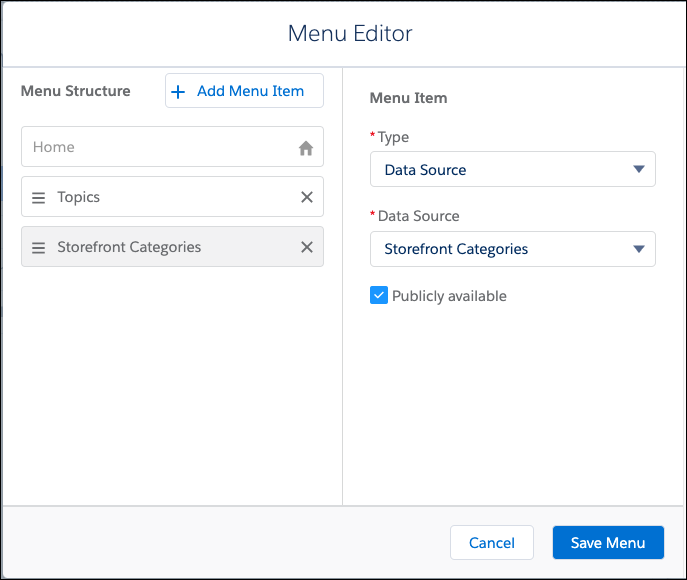
Task: Remove the Topics menu item with X
Action: (x=307, y=197)
